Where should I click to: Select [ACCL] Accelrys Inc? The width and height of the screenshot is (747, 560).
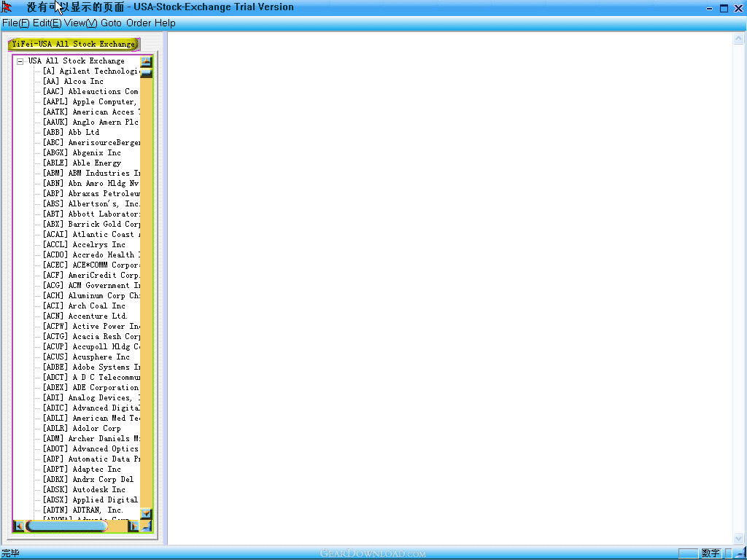85,245
